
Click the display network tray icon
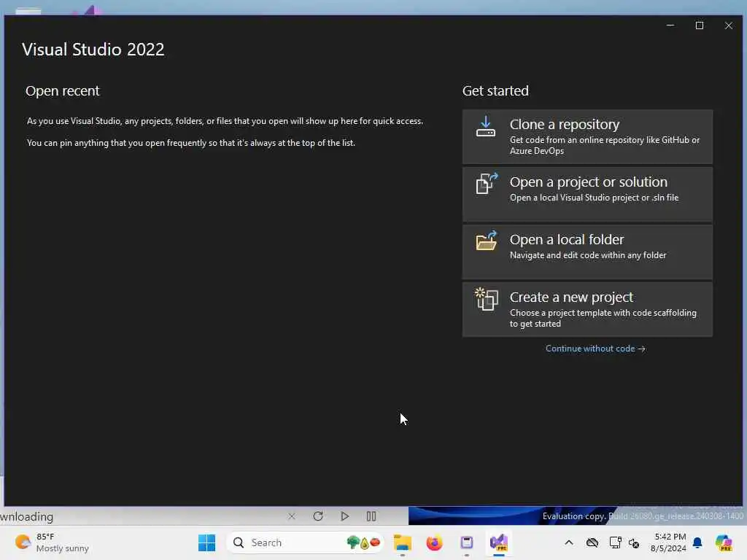(615, 542)
